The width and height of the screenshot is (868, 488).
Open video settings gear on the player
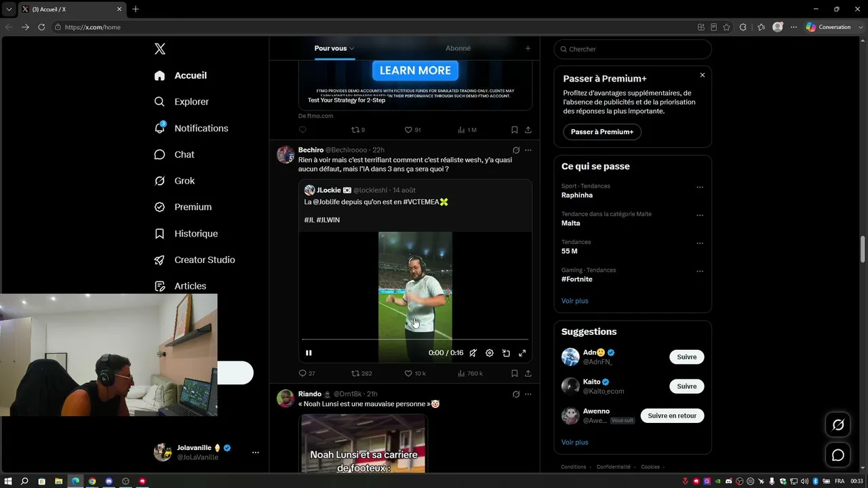tap(490, 353)
